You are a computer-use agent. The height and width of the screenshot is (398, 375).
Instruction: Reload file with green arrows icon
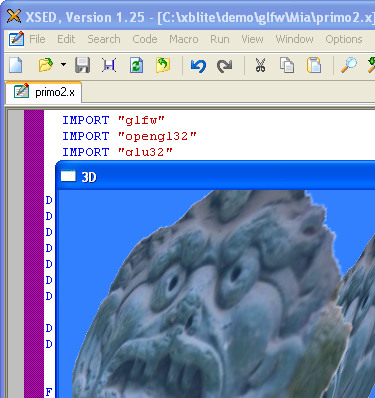point(137,65)
